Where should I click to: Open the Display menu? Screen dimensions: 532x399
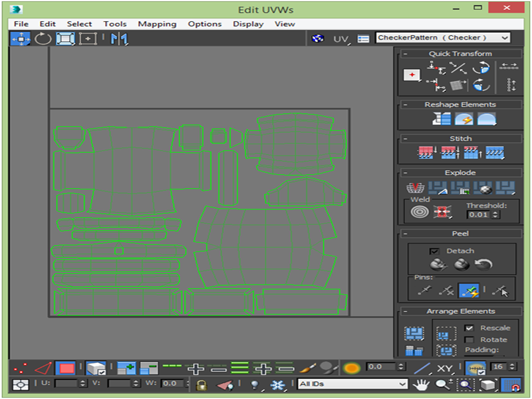coord(248,24)
